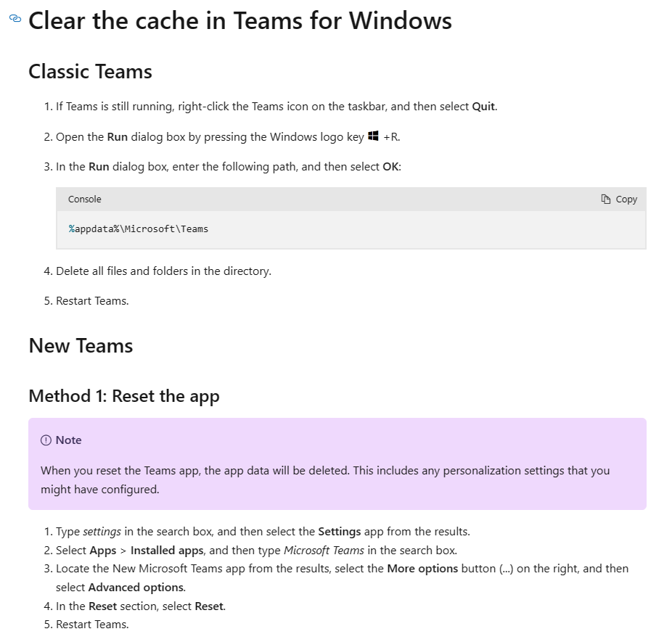Click the bold 'Reset' in step 4
This screenshot has height=642, width=672.
click(208, 606)
